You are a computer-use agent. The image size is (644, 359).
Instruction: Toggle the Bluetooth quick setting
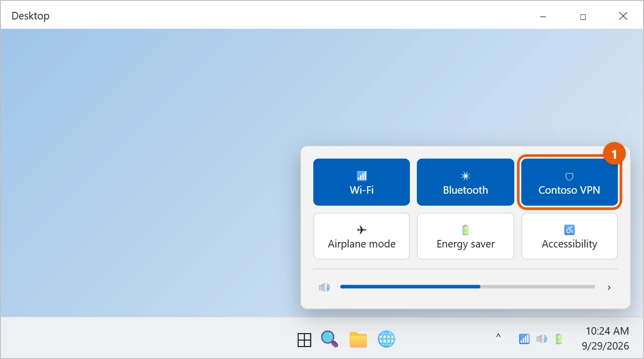(x=465, y=182)
